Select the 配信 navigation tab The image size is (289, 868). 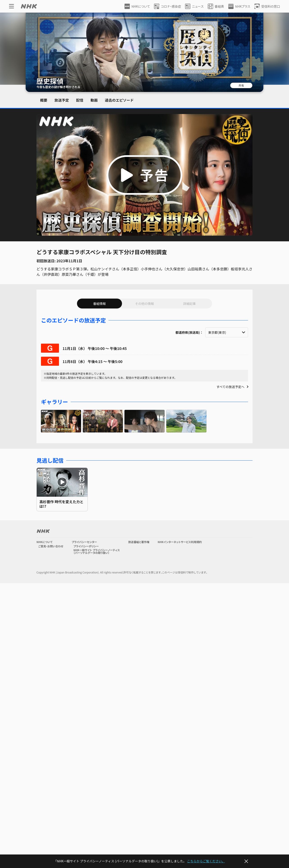click(80, 100)
